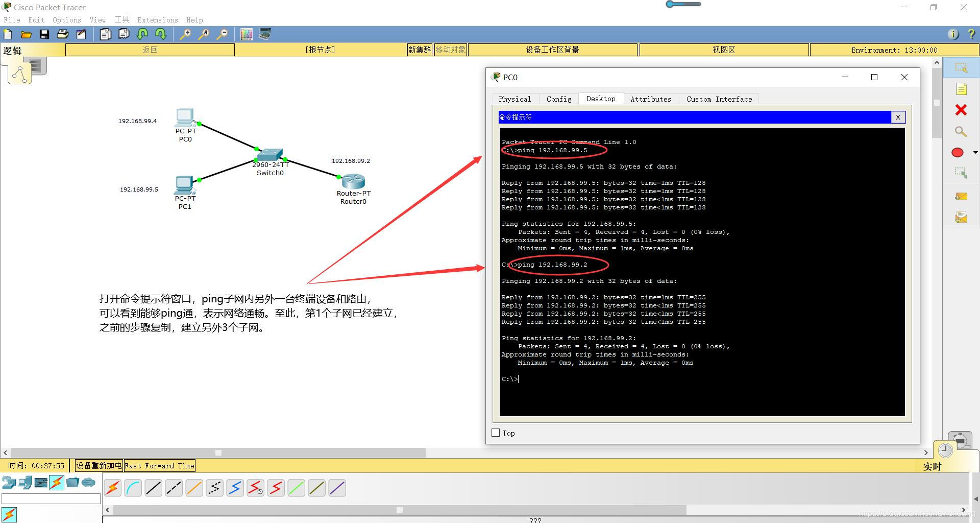980x523 pixels.
Task: Click the Copy icon in the toolbar
Action: pos(106,34)
